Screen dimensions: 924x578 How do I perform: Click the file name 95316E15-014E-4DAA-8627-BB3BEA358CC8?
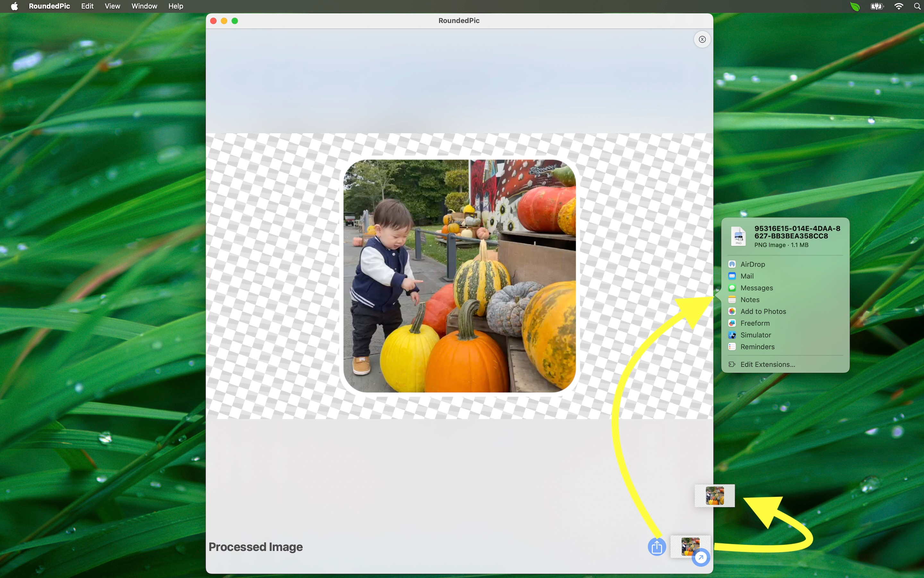[797, 232]
